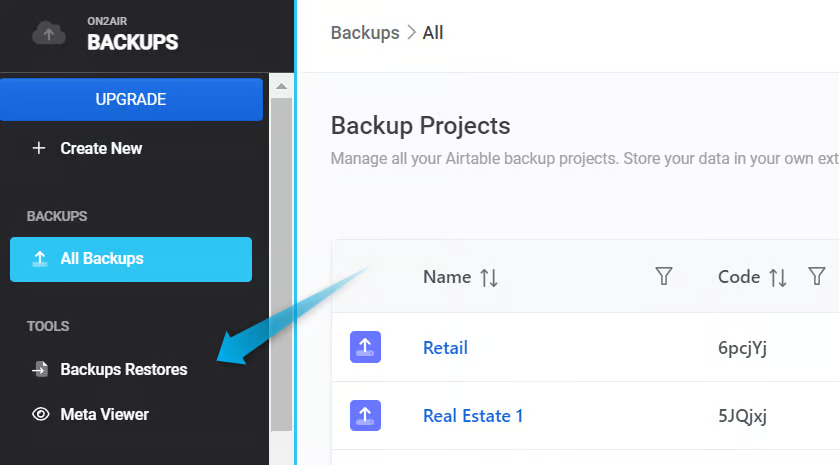Sort the table by Name column arrows
The image size is (839, 465).
489,278
